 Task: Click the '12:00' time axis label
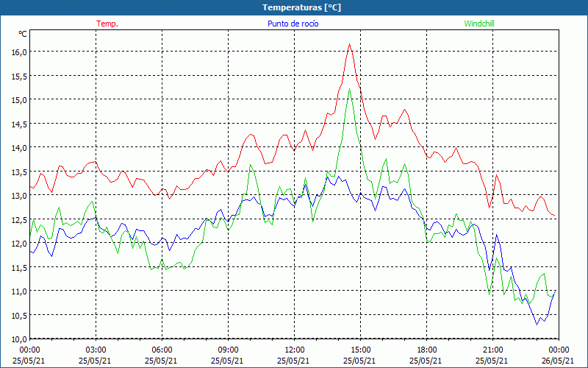[x=295, y=350]
